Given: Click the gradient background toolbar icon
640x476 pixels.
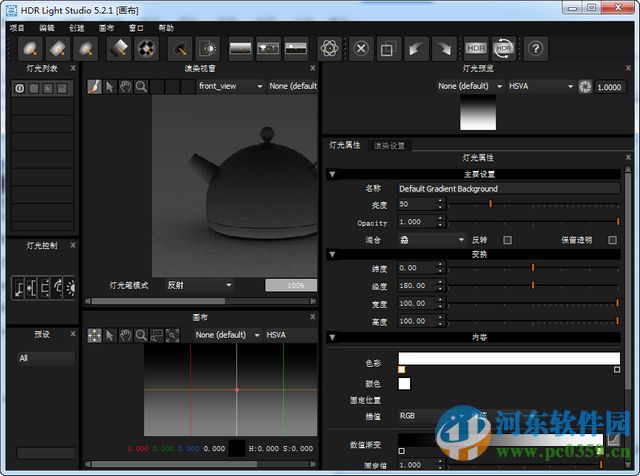Looking at the screenshot, I should coord(240,49).
